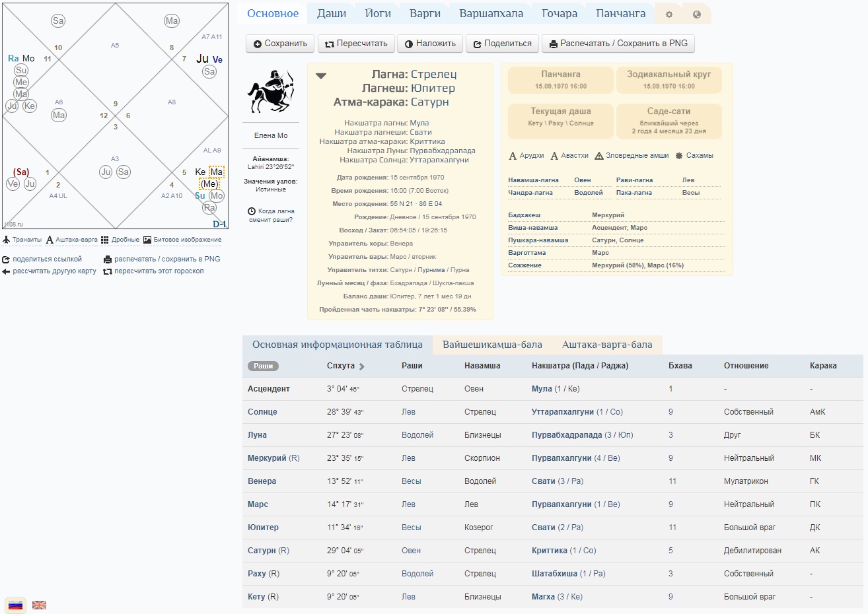Switch language to Russian flag
Screen dimensions: 868x614
coord(15,605)
